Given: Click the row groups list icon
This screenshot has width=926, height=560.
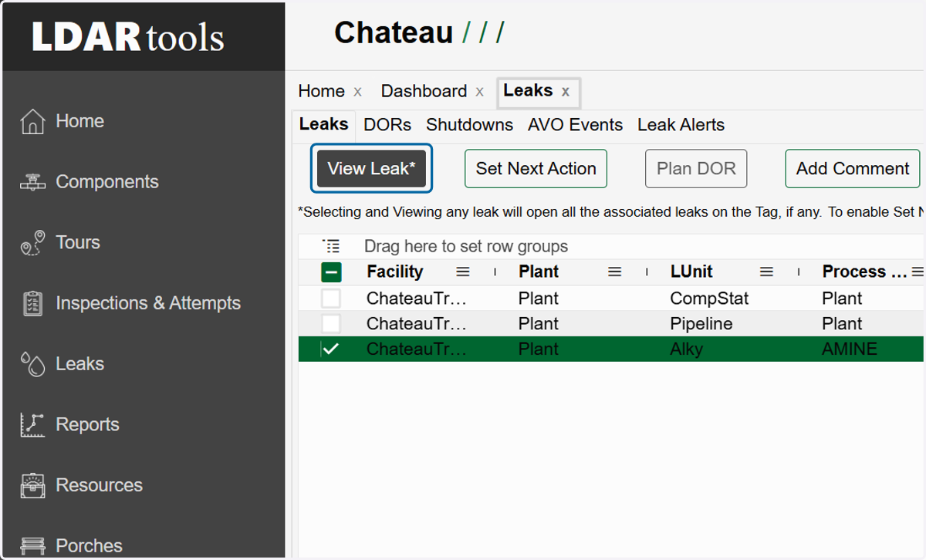Looking at the screenshot, I should (331, 247).
